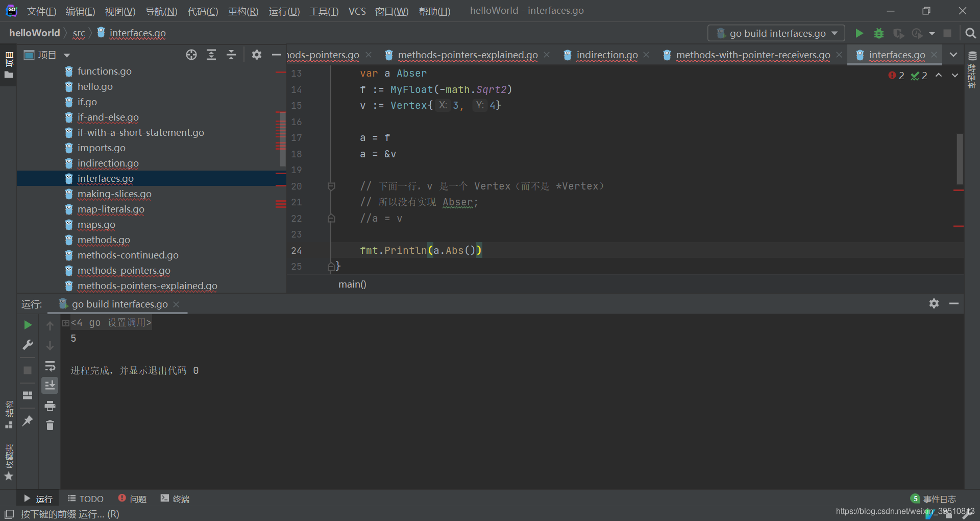Close go build interfaces.go run tab
Image resolution: width=980 pixels, height=521 pixels.
[176, 304]
